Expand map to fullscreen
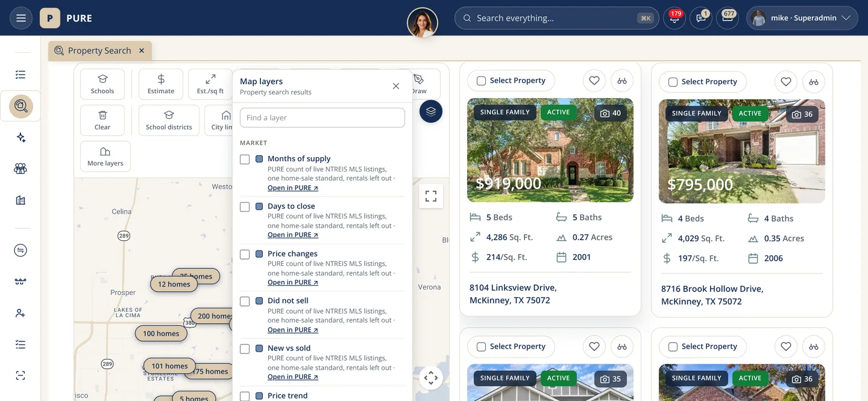This screenshot has width=868, height=401. click(431, 196)
